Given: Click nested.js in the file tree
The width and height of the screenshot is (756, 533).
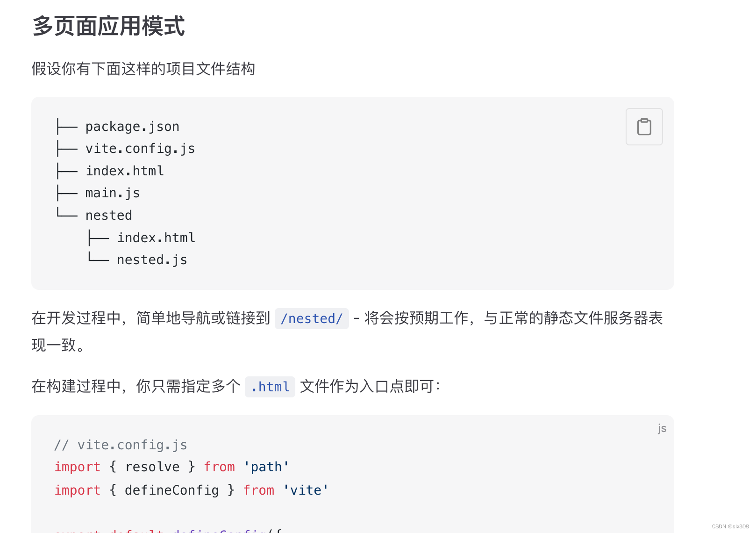Looking at the screenshot, I should (x=152, y=260).
